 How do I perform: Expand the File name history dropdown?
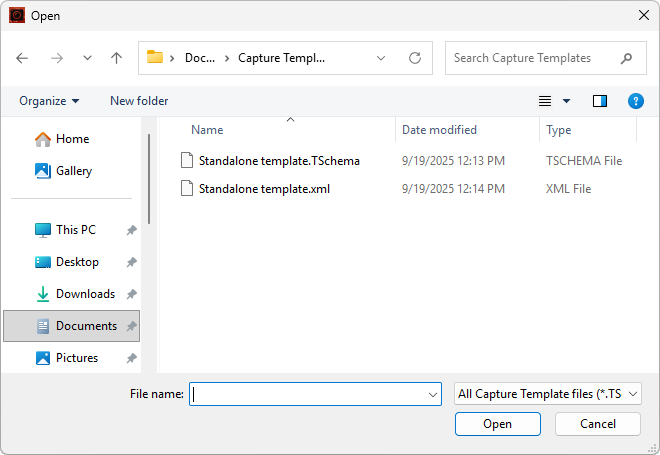coord(433,394)
